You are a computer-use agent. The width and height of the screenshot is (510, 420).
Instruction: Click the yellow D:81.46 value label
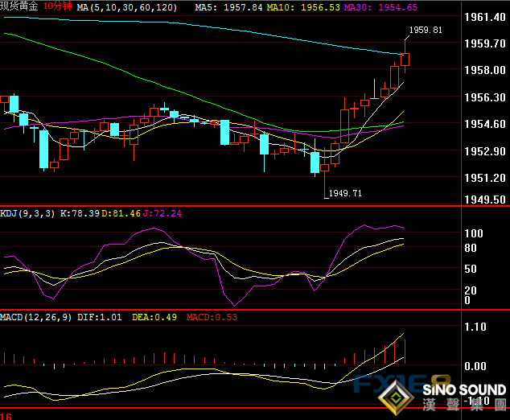coord(124,213)
